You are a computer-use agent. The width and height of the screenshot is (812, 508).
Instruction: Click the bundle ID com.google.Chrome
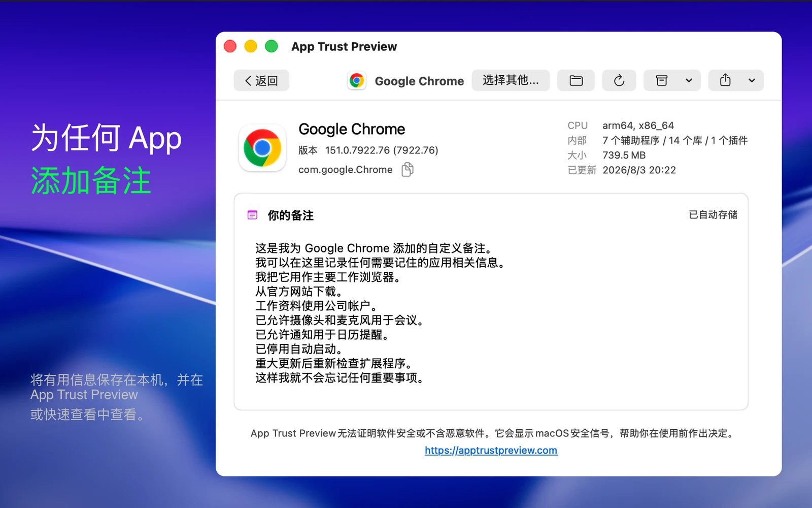[x=346, y=170]
